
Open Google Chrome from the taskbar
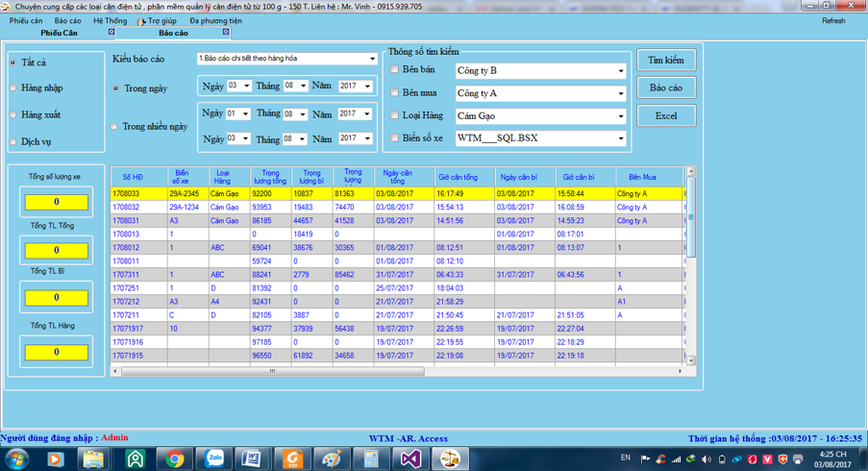pos(174,459)
